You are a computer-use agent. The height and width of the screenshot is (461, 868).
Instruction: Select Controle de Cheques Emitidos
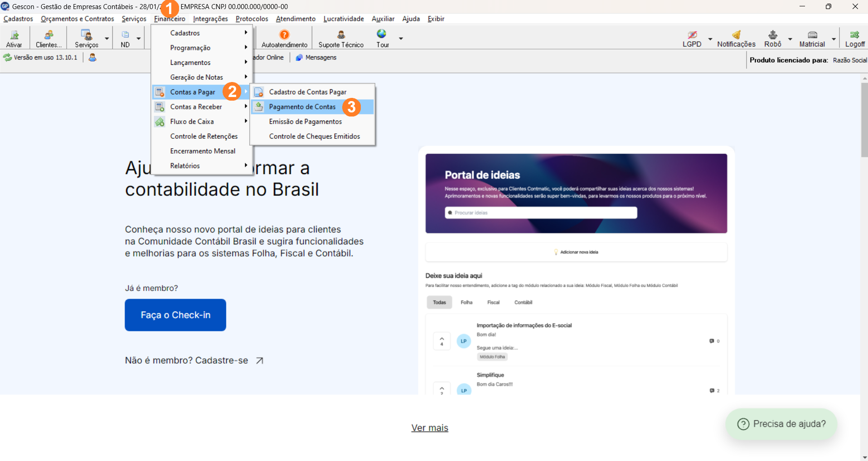click(312, 136)
